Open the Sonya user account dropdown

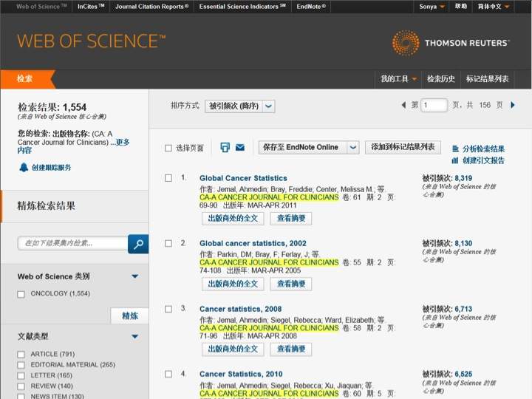click(x=432, y=7)
